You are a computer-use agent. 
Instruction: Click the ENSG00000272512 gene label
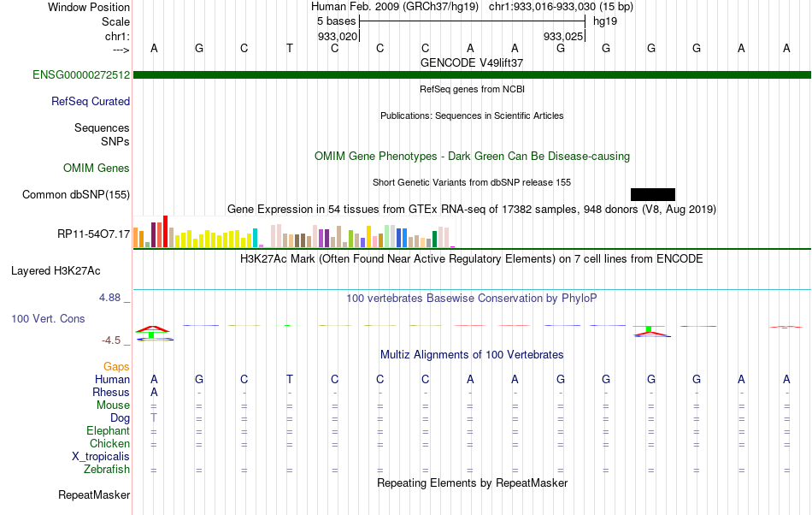81,74
